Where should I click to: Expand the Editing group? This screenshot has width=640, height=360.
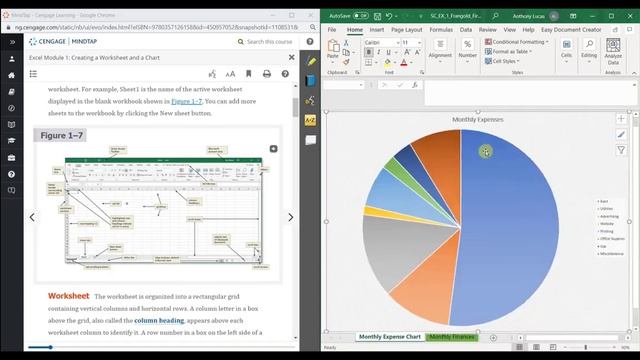pos(589,50)
